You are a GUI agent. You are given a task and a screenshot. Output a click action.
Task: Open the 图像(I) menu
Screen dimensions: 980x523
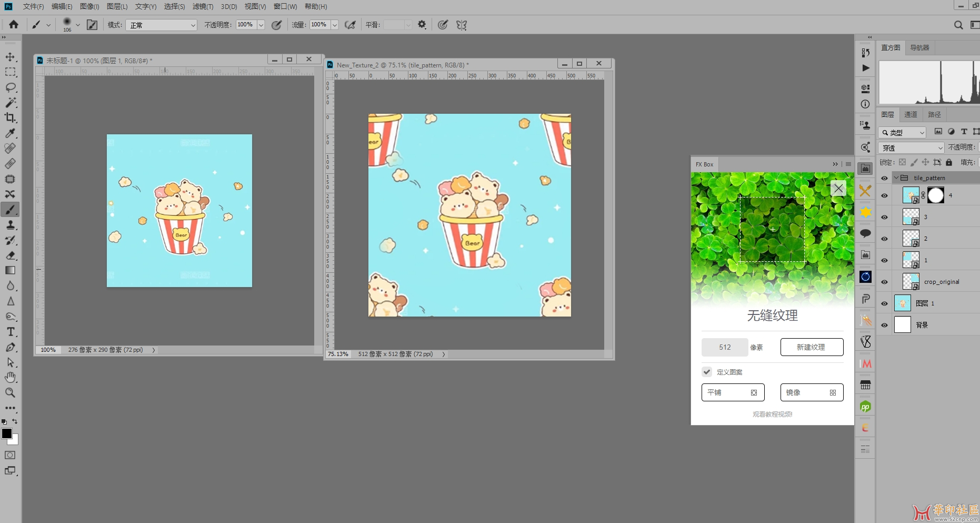[x=89, y=6]
